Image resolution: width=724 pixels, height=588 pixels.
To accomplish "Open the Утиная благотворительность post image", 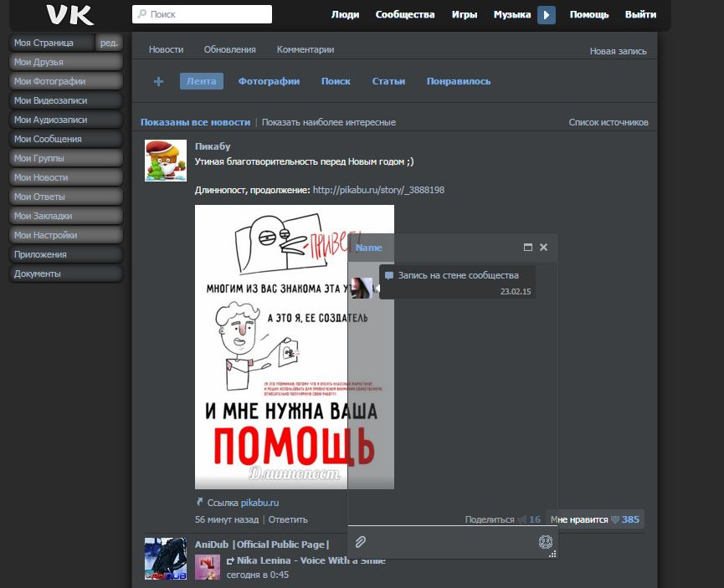I will coord(295,347).
